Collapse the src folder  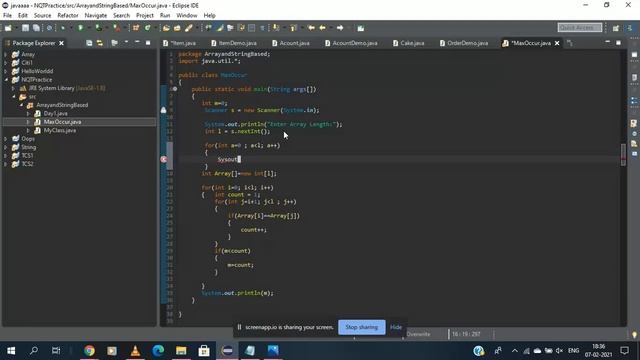click(x=13, y=97)
